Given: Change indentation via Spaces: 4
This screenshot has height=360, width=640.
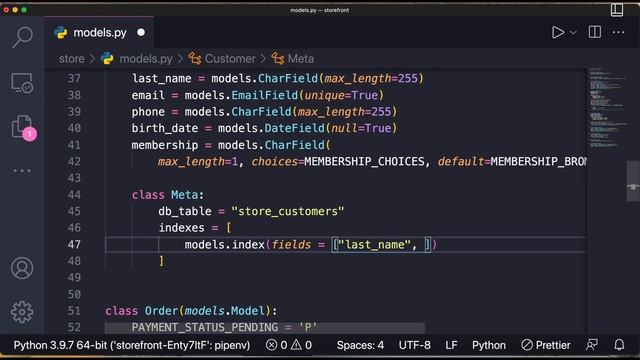Looking at the screenshot, I should click(x=360, y=345).
